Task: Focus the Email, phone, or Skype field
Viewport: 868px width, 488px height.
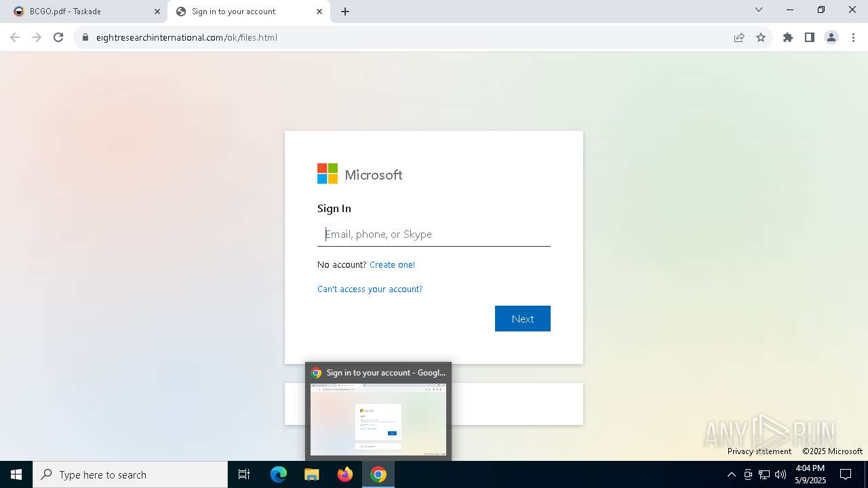Action: coord(434,234)
